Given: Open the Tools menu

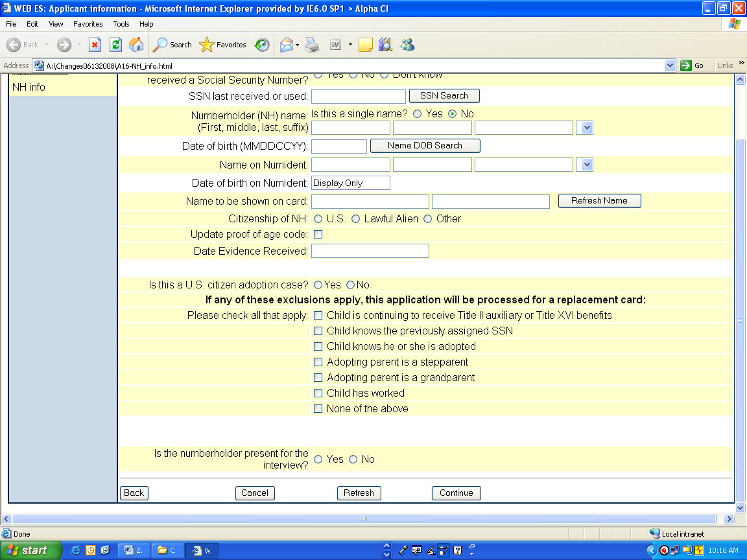Looking at the screenshot, I should pyautogui.click(x=121, y=24).
